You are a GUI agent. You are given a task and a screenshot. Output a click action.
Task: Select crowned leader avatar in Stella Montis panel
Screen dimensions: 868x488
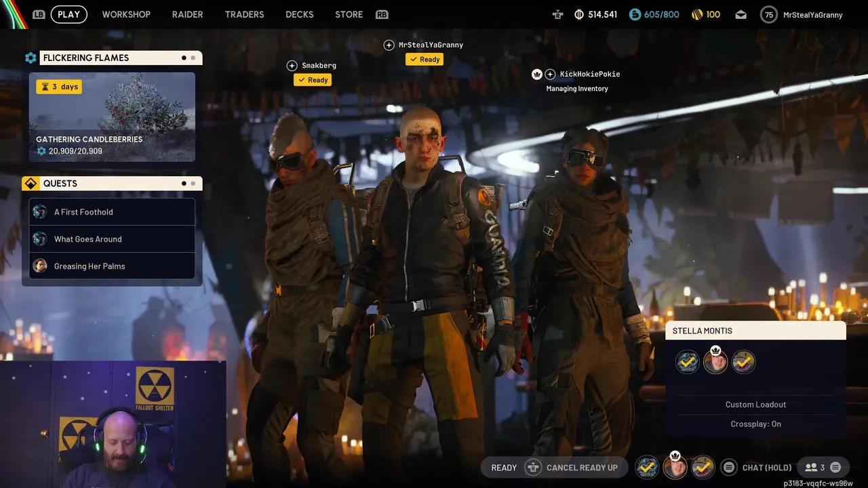pos(715,362)
